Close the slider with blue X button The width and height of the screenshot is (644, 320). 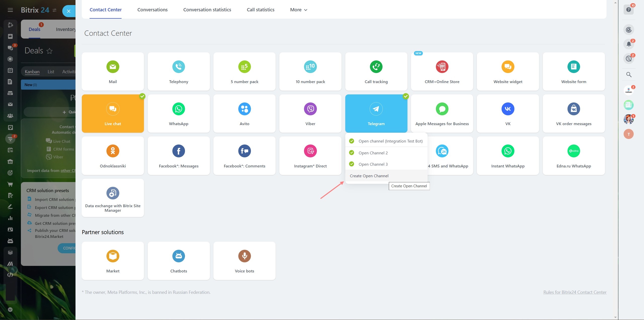point(68,11)
